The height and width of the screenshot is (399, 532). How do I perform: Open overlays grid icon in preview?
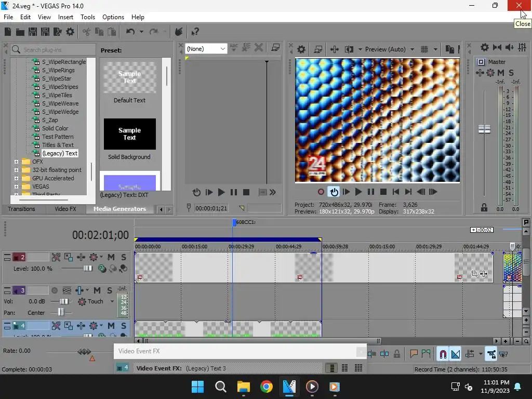[424, 49]
